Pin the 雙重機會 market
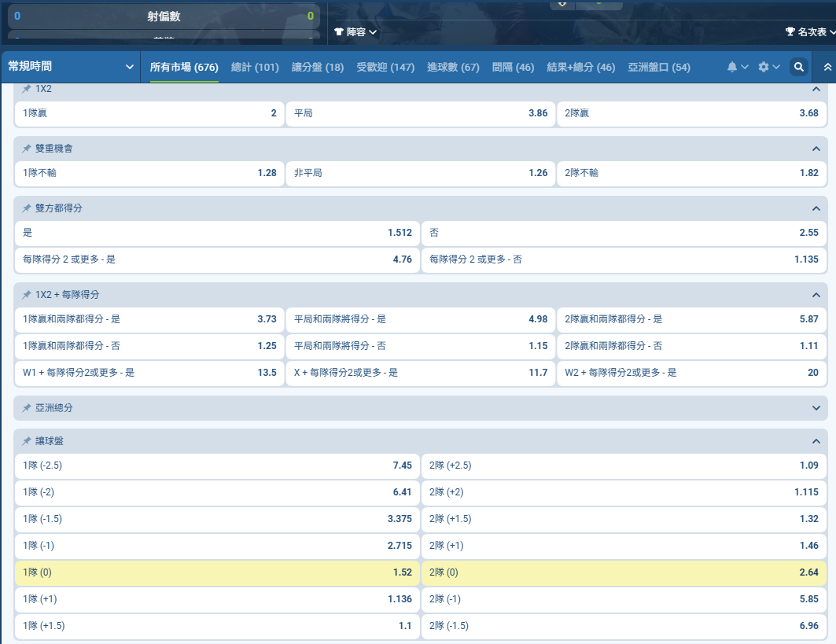The width and height of the screenshot is (836, 644). point(27,149)
